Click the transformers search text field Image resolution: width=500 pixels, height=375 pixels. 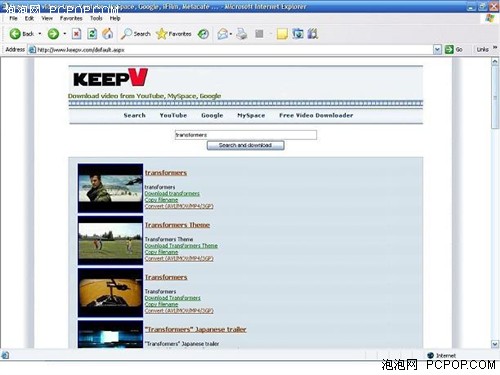coord(246,135)
